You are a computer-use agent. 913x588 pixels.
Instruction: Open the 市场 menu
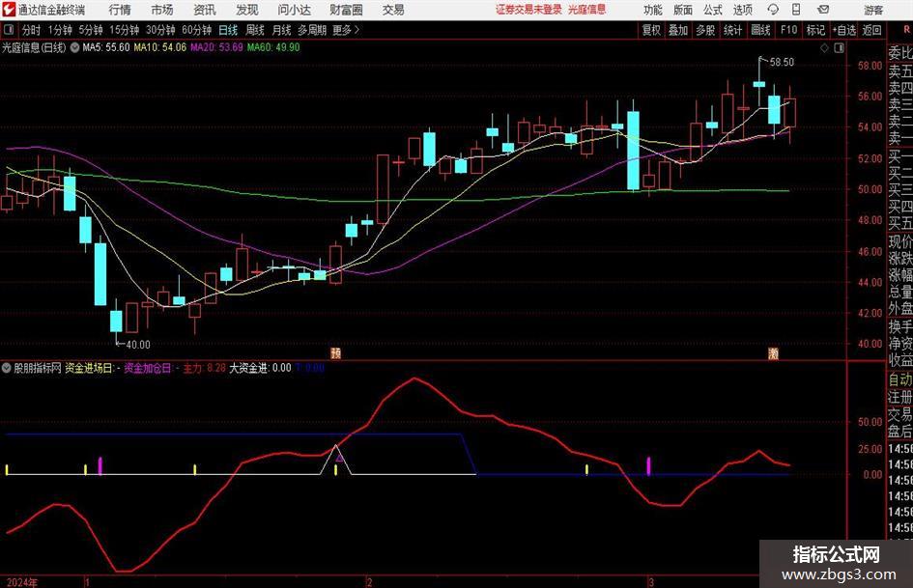pos(162,10)
